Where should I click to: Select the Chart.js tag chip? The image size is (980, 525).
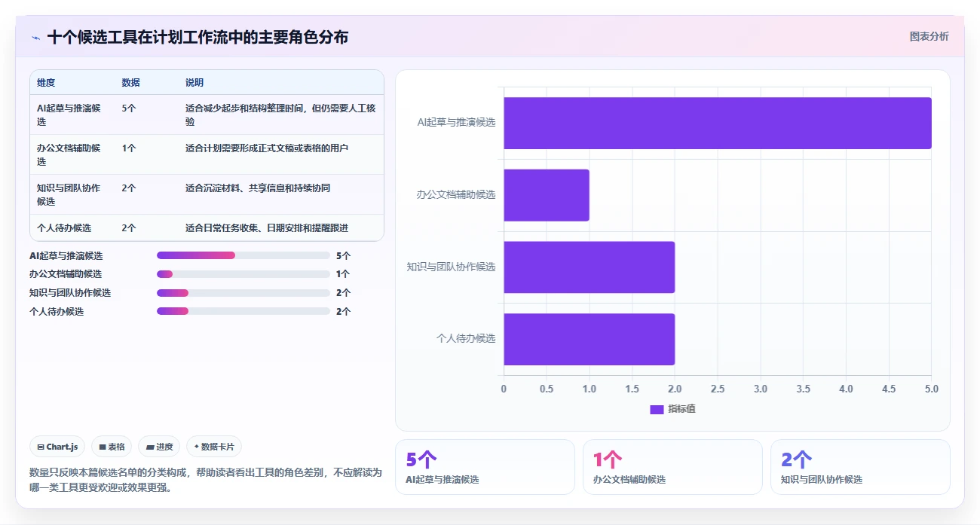coord(58,447)
